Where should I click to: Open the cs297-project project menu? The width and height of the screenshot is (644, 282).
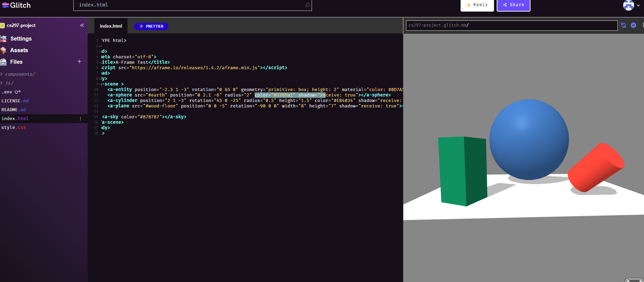pyautogui.click(x=21, y=26)
